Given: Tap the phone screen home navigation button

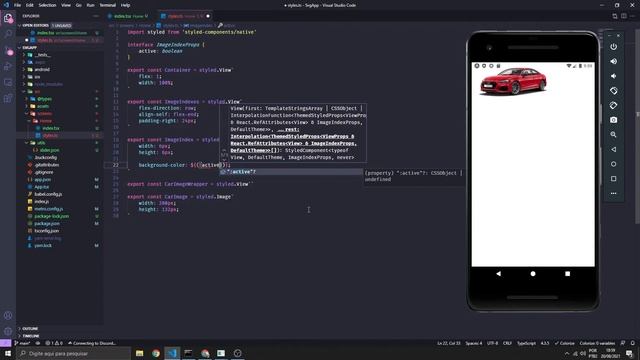Looking at the screenshot, I should point(533,274).
